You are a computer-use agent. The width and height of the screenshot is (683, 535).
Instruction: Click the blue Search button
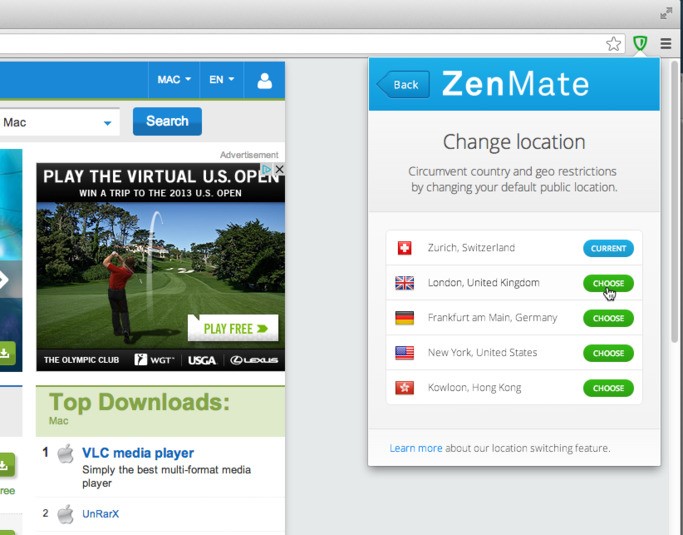tap(167, 121)
